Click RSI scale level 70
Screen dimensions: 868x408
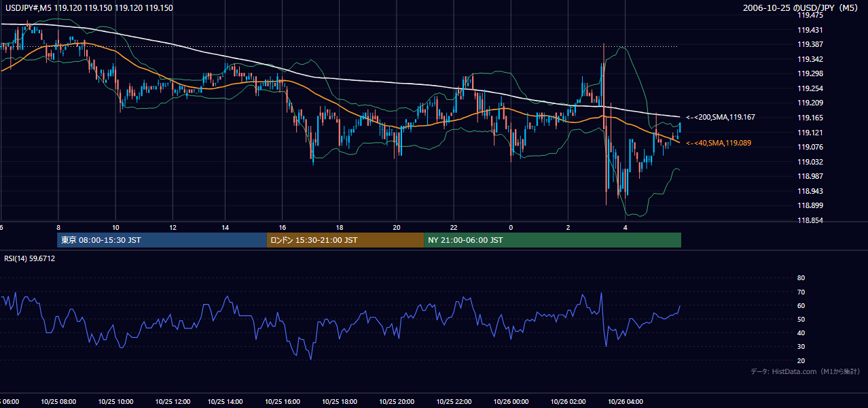tap(801, 292)
